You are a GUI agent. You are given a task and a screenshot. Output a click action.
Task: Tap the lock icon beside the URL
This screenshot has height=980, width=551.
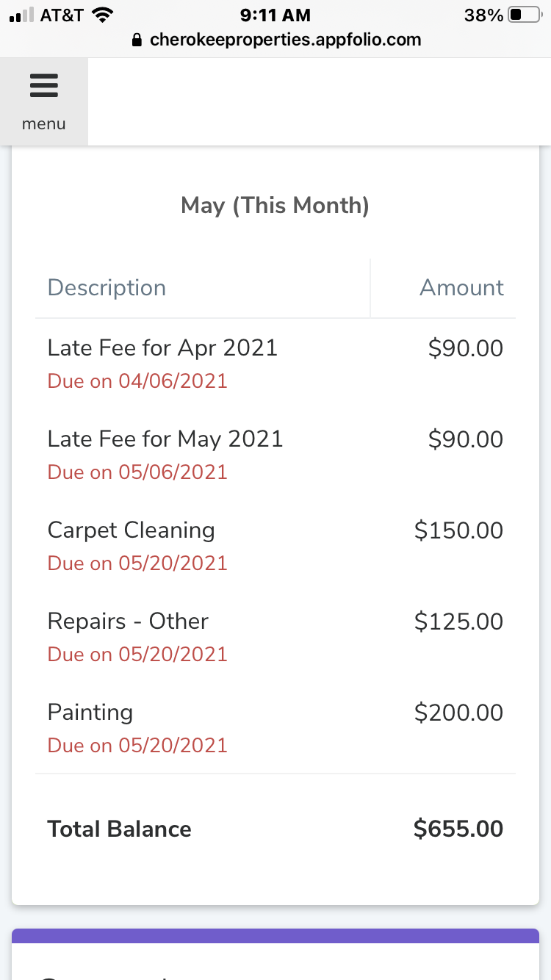click(x=136, y=40)
